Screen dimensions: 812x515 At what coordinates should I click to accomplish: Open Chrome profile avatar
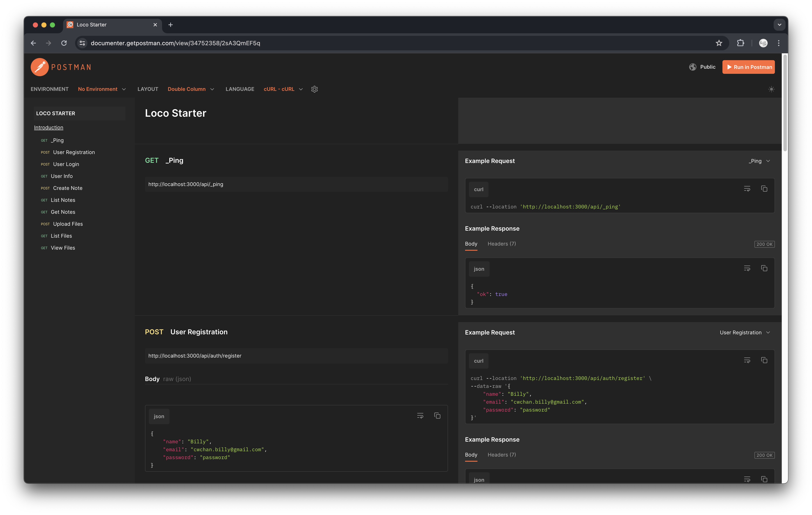tap(763, 43)
